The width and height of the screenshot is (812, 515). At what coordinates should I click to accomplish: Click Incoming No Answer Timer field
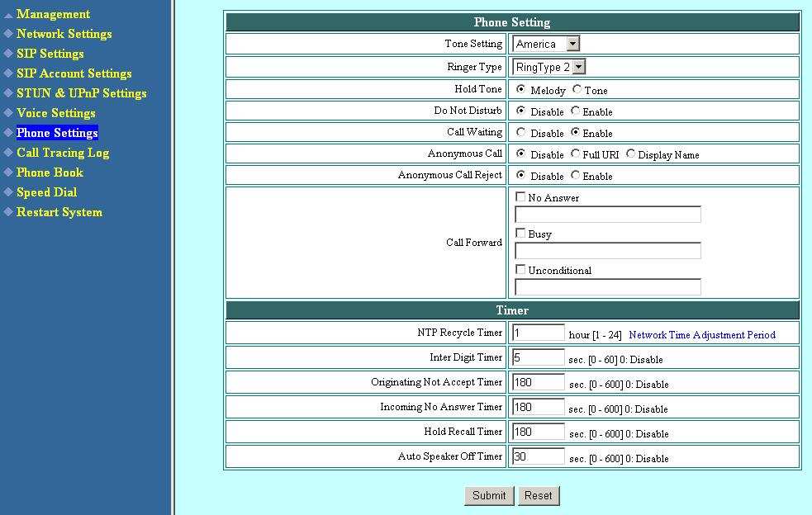click(539, 407)
